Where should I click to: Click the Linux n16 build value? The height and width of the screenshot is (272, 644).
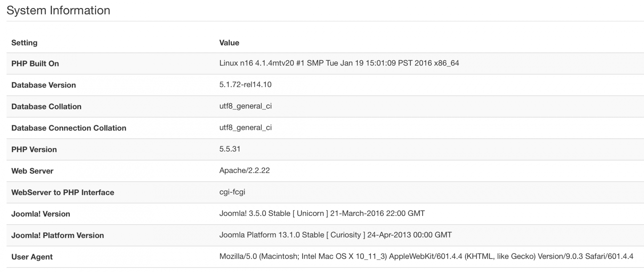[339, 63]
